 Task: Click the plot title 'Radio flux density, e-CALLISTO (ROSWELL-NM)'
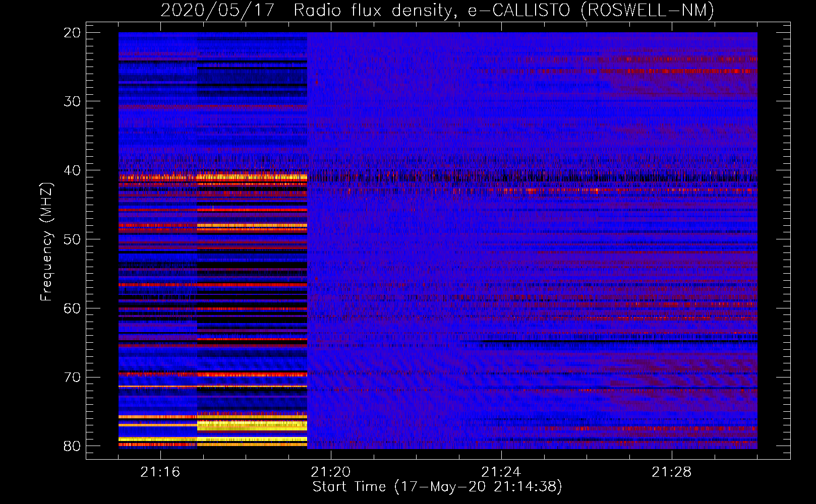tap(504, 10)
